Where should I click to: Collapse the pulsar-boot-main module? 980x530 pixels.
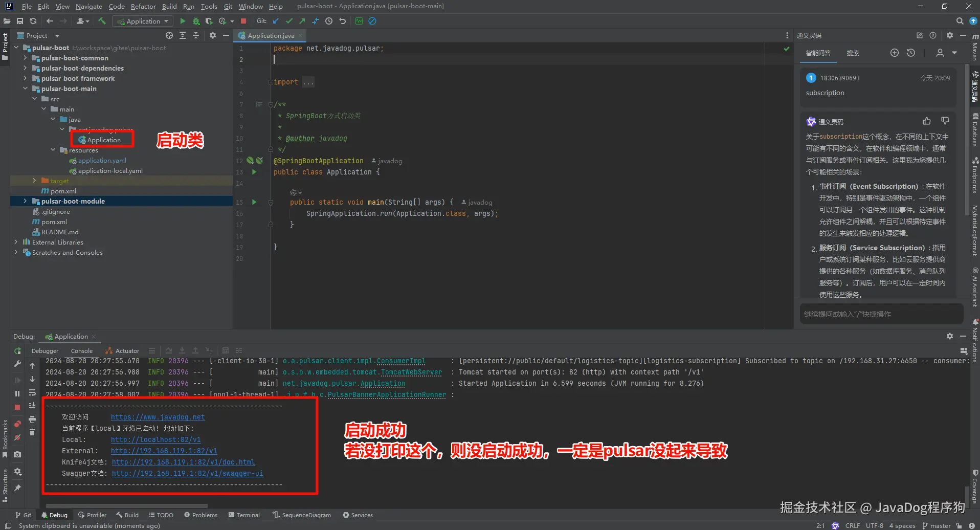pos(25,89)
